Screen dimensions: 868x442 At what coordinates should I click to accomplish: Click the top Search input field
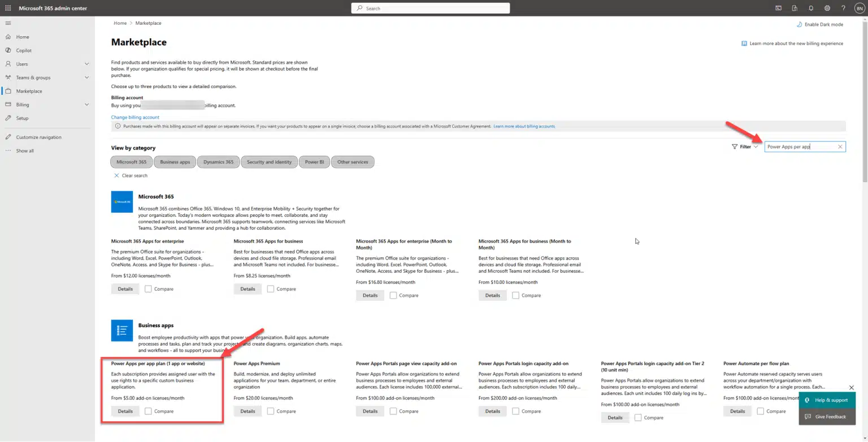(x=431, y=8)
